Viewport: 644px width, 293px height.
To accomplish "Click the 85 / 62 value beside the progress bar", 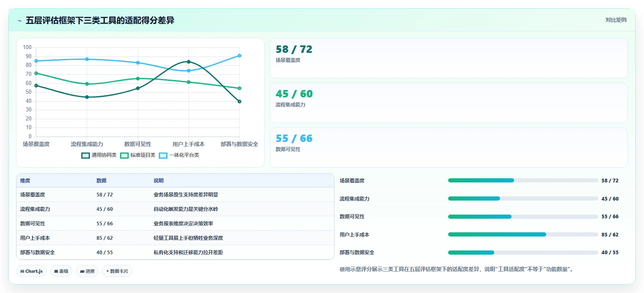I will [x=610, y=235].
